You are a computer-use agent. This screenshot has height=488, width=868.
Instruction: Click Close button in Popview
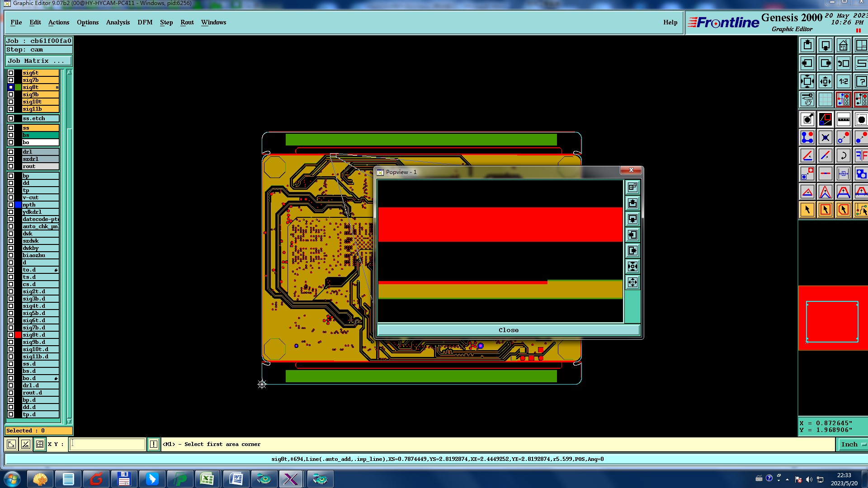[x=508, y=330]
